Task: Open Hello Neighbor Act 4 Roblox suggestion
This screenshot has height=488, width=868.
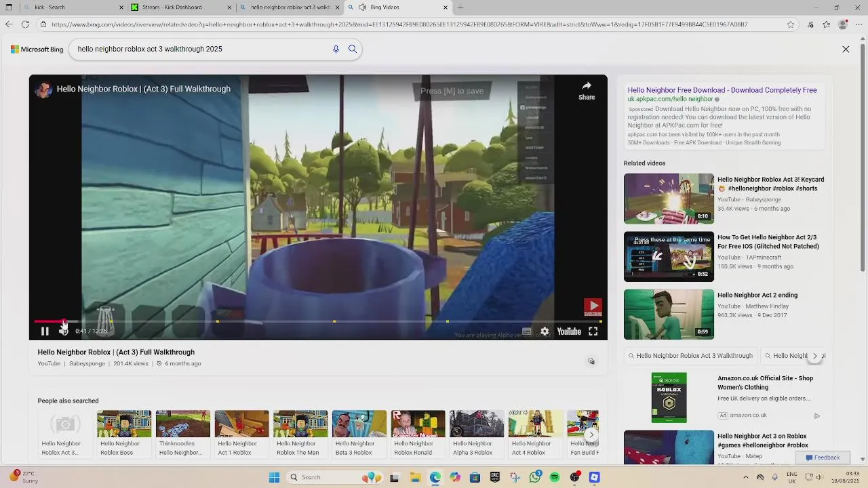Action: pyautogui.click(x=536, y=433)
